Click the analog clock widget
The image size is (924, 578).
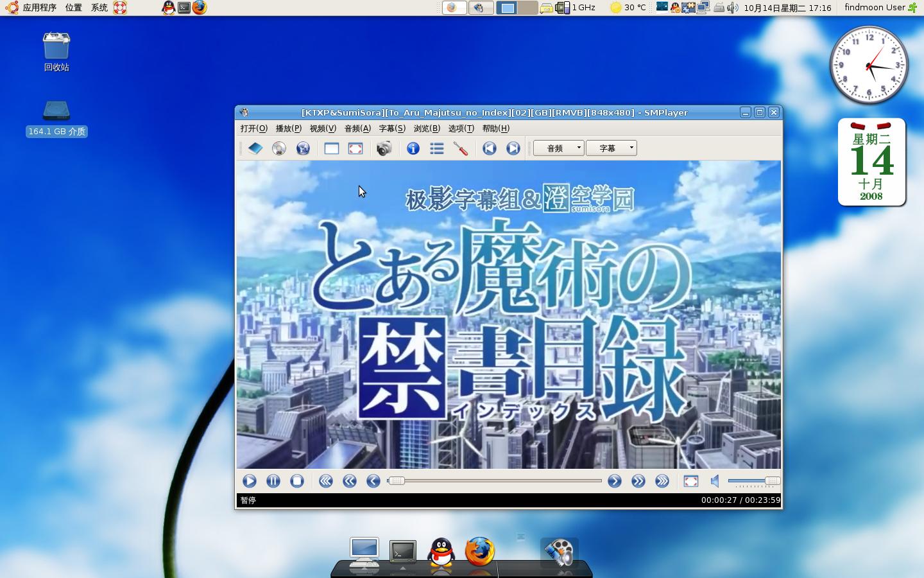869,66
